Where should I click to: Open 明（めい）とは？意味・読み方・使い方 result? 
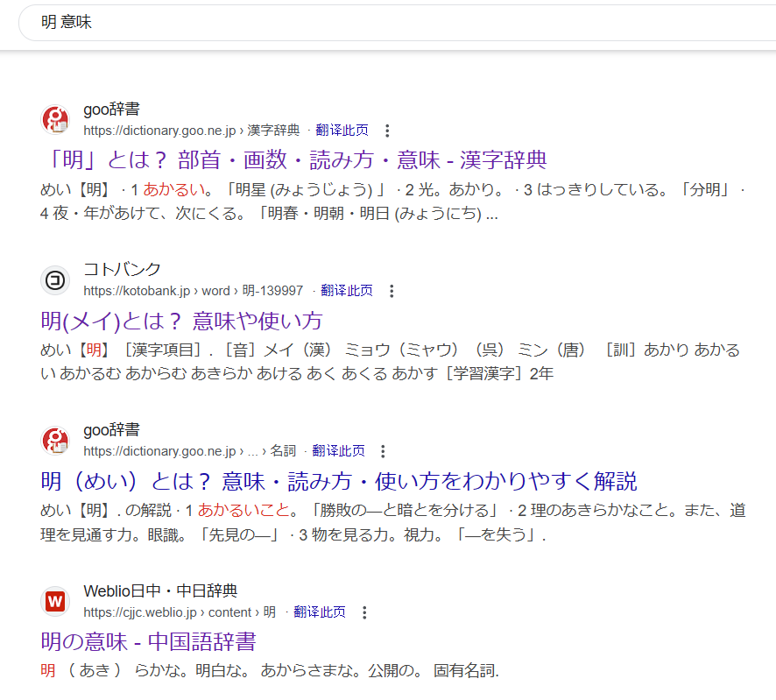click(x=338, y=481)
